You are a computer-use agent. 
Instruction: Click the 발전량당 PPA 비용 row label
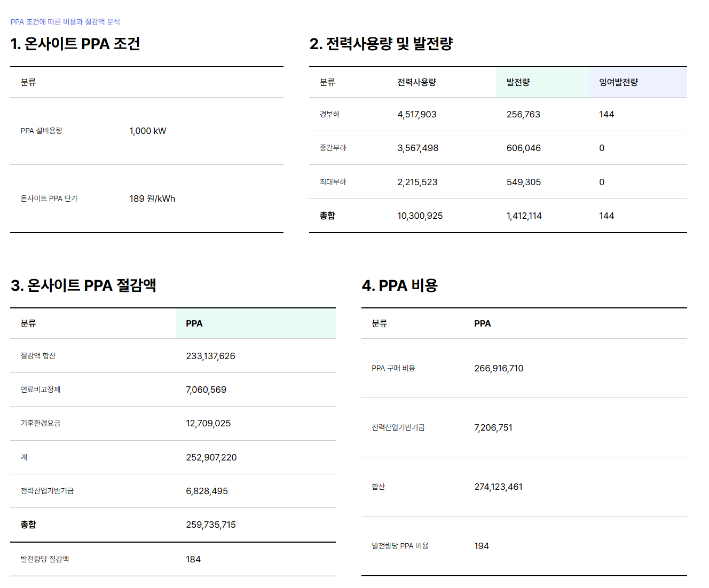tap(400, 546)
